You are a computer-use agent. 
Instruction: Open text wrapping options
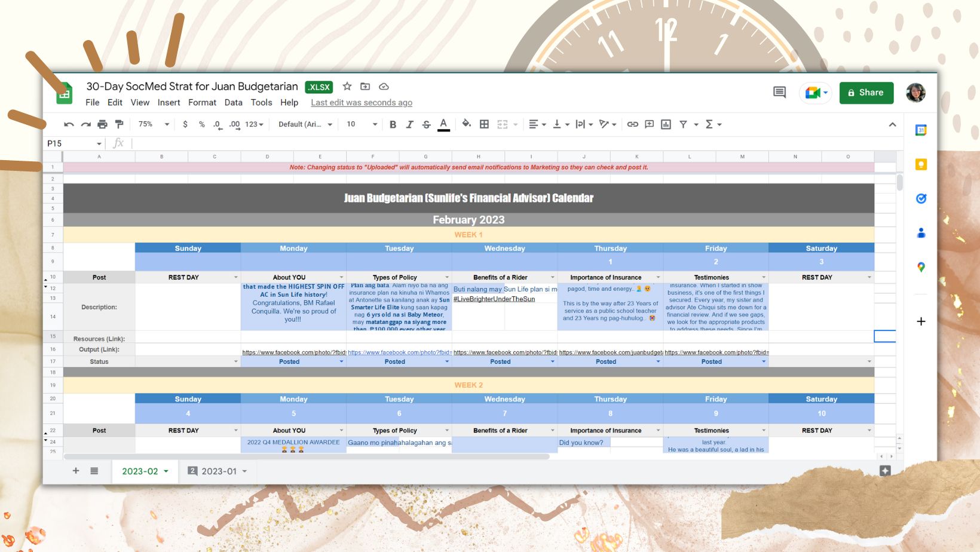(584, 124)
